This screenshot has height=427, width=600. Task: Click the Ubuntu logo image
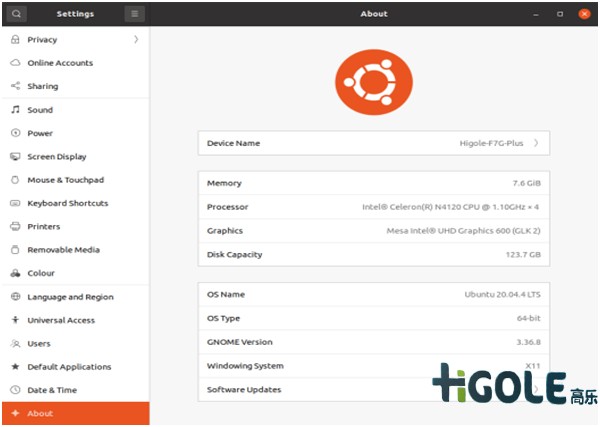click(x=373, y=82)
